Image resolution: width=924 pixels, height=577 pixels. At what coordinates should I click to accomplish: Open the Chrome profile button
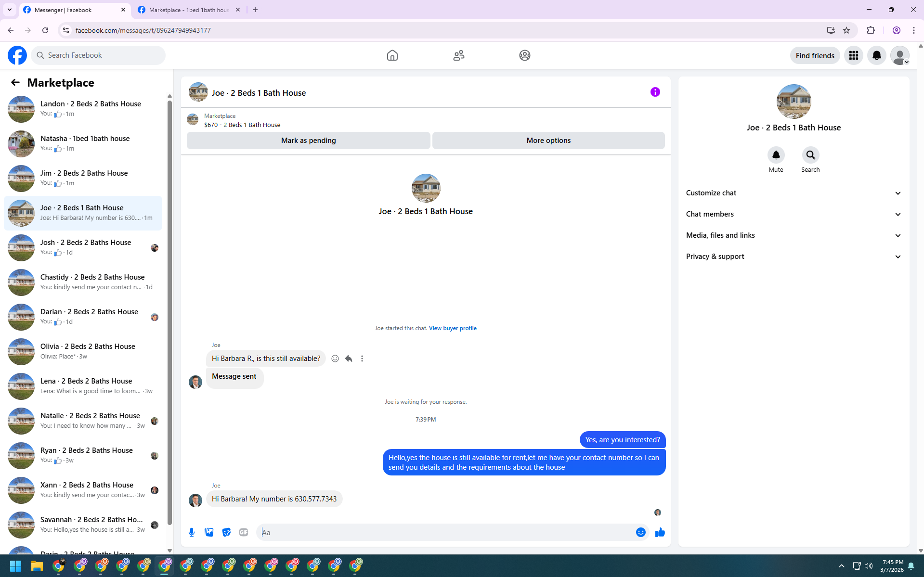click(x=896, y=30)
